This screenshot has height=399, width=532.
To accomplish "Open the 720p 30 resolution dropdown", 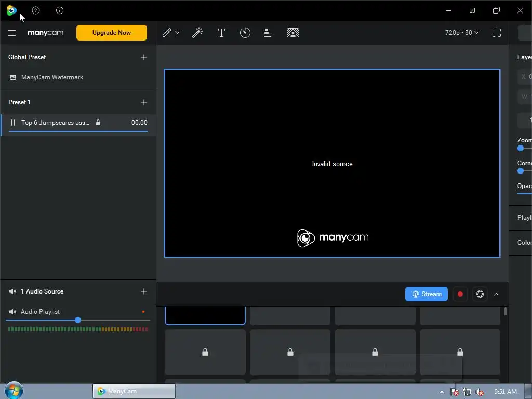I will (462, 33).
